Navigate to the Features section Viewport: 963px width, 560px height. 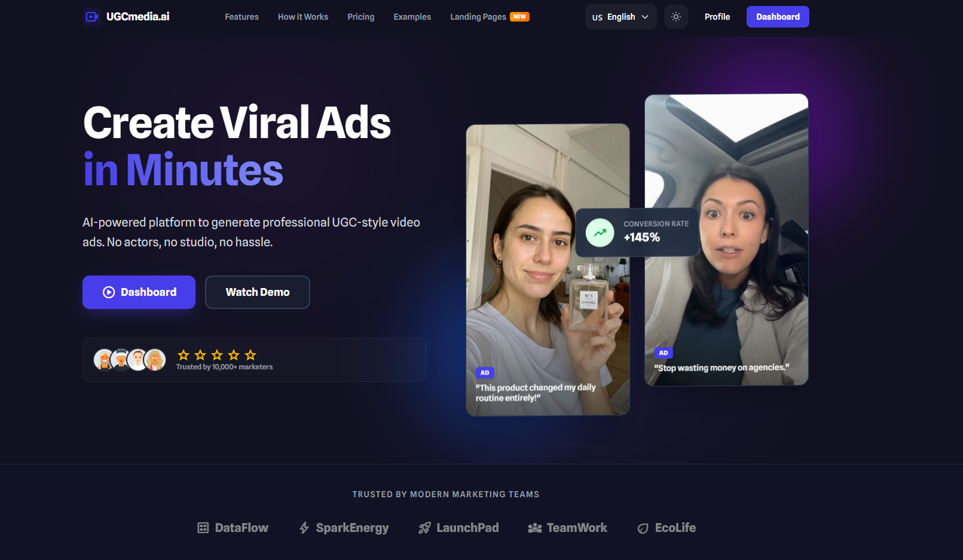point(241,17)
